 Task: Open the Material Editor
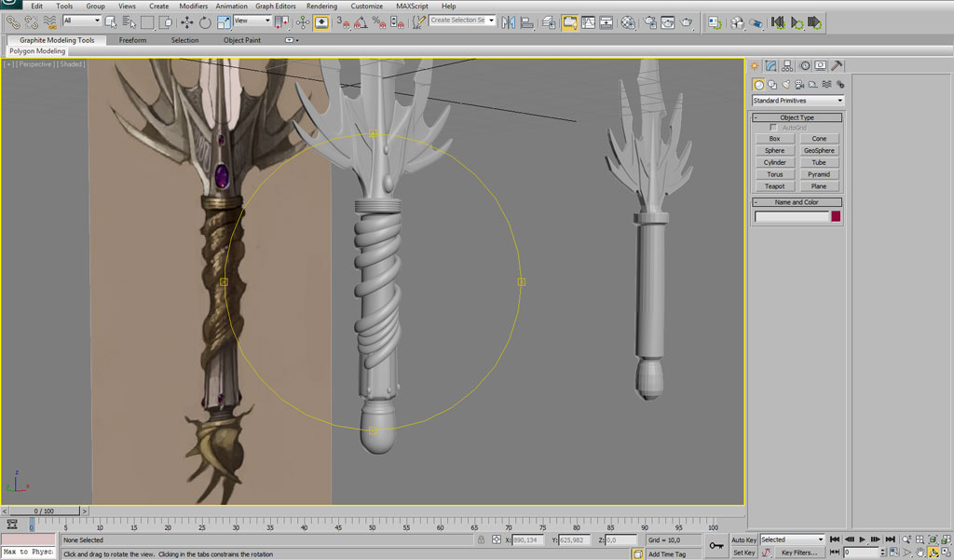tap(628, 22)
